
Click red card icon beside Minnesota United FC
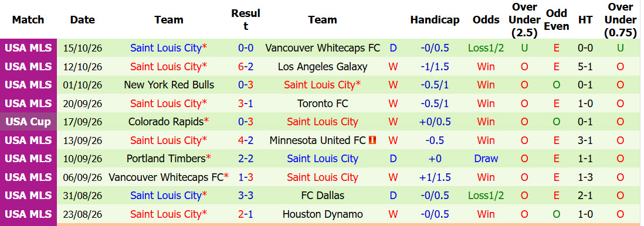pyautogui.click(x=372, y=141)
